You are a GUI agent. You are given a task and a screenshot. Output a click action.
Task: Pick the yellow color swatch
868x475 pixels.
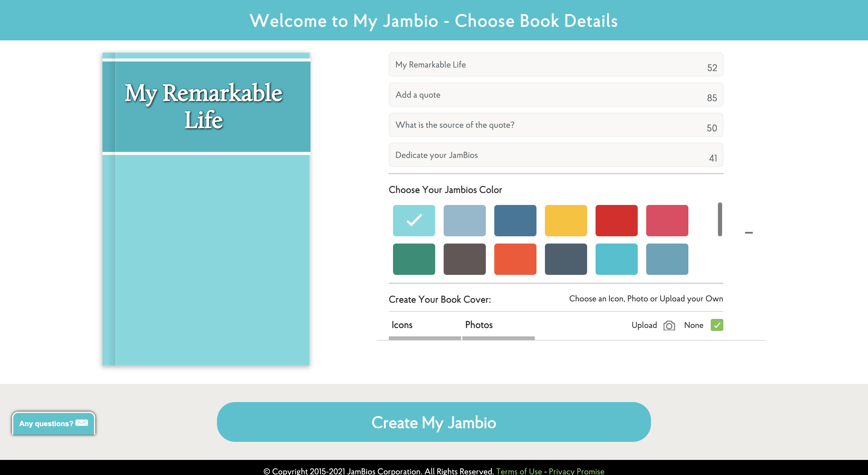(x=566, y=220)
